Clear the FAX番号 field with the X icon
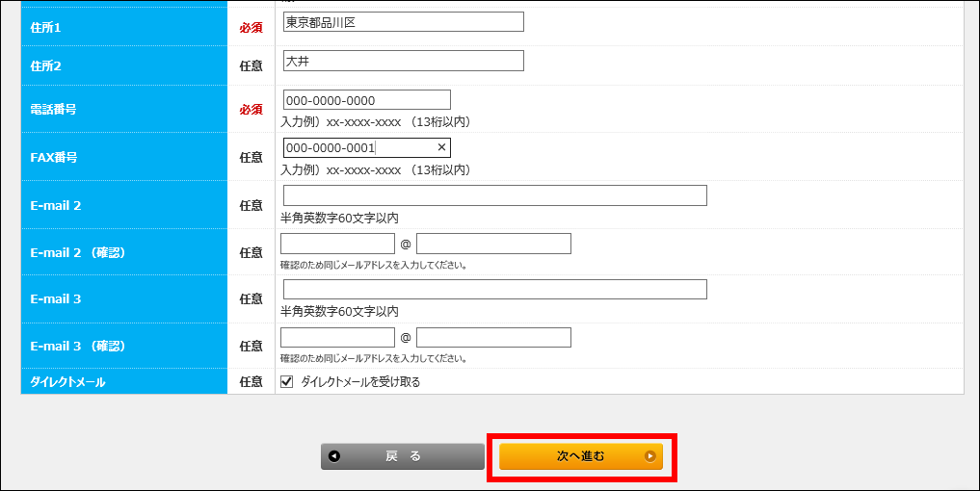 pos(441,147)
